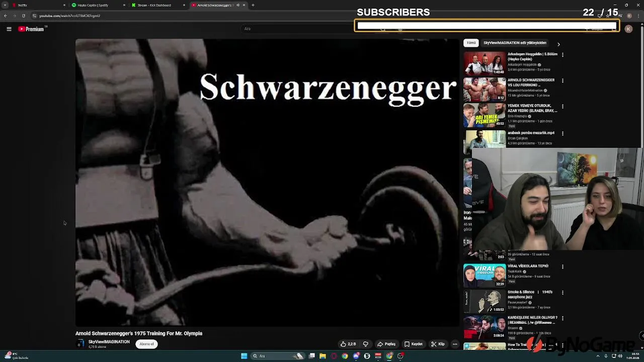Open Smoke & Silence video title link
The height and width of the screenshot is (362, 644).
click(x=530, y=294)
